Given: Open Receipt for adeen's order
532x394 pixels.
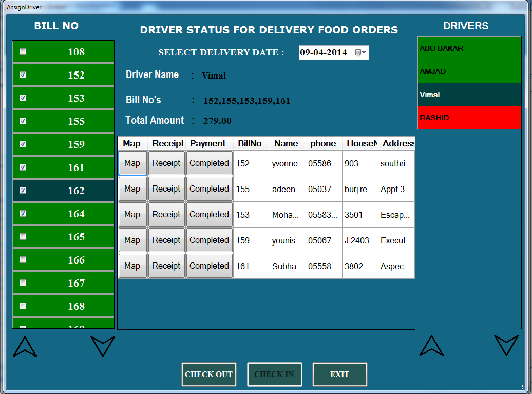Looking at the screenshot, I should click(166, 189).
